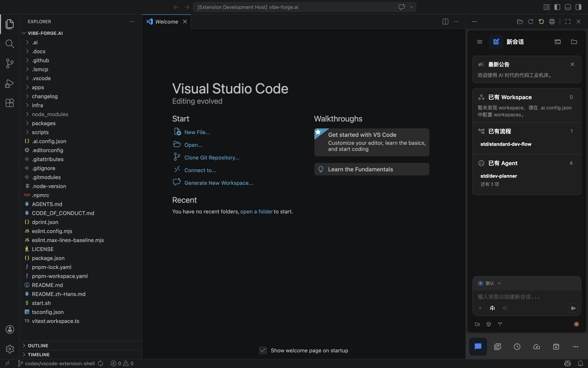The width and height of the screenshot is (588, 368).
Task: Switch to the clock history tab
Action: tap(517, 347)
